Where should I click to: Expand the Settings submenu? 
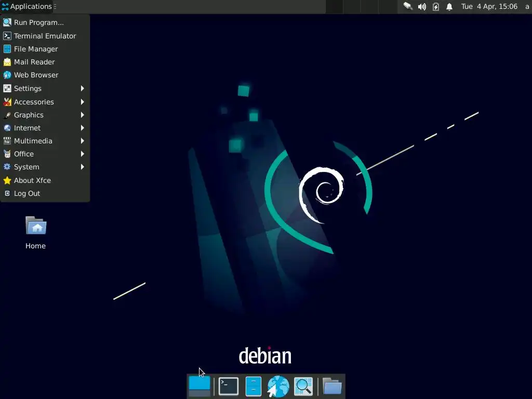pos(45,88)
